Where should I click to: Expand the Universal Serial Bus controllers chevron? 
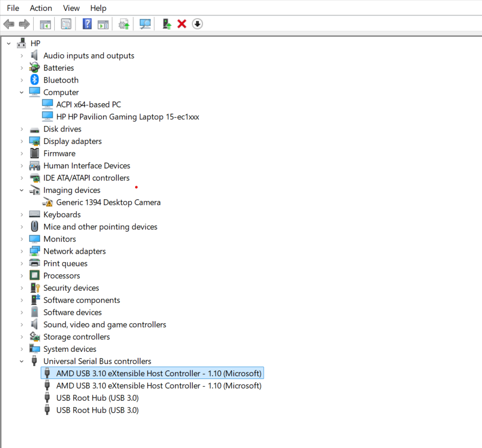pyautogui.click(x=22, y=361)
